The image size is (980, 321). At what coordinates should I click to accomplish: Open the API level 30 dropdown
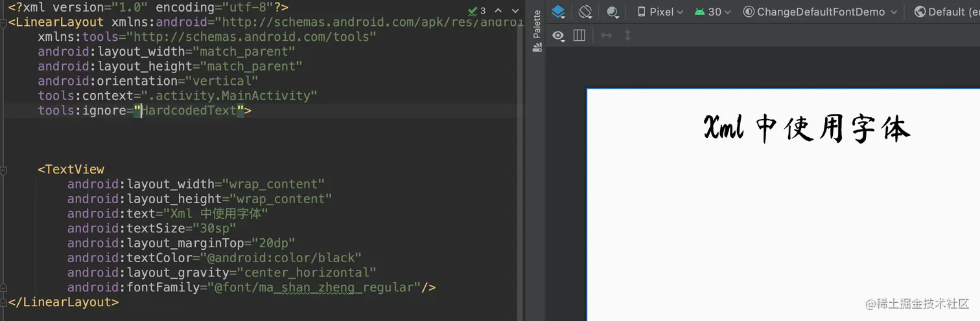tap(712, 12)
